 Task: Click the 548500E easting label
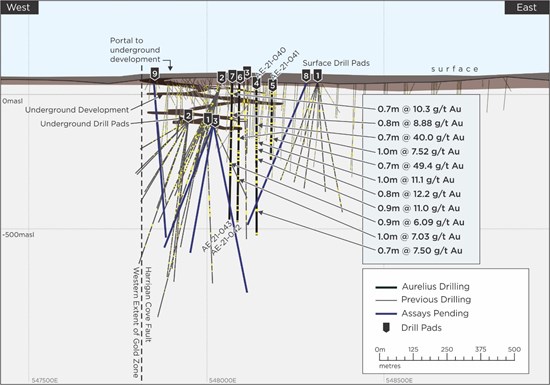(399, 380)
